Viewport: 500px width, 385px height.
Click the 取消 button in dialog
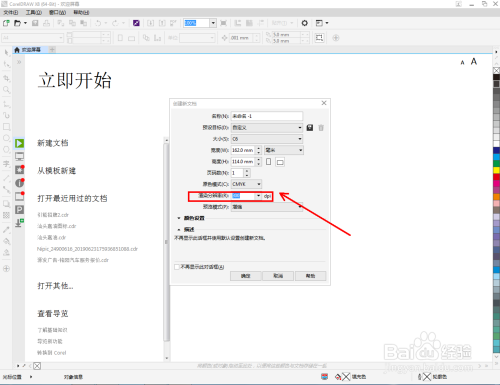click(x=278, y=276)
